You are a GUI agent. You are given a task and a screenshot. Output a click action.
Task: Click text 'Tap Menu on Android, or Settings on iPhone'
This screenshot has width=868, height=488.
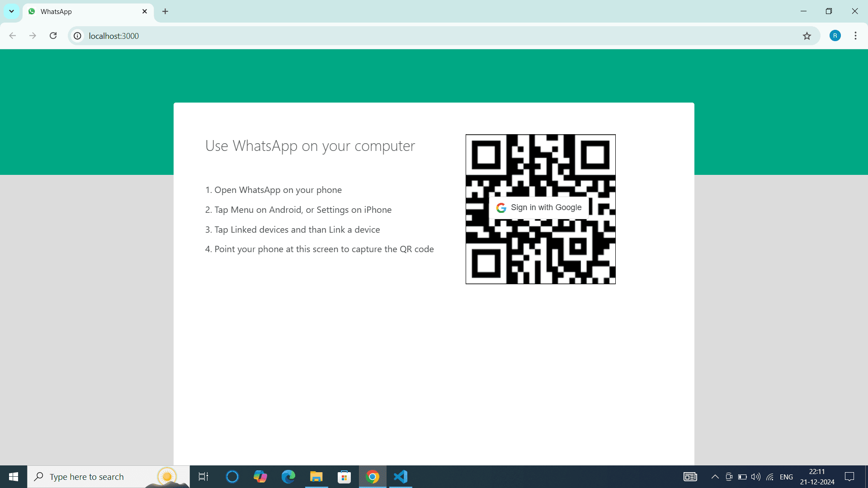click(x=303, y=210)
